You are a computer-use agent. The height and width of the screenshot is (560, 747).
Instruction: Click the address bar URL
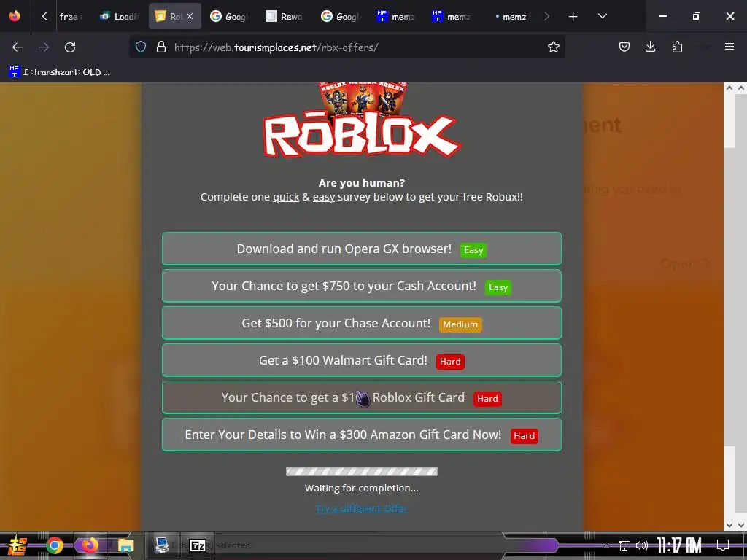pyautogui.click(x=276, y=47)
